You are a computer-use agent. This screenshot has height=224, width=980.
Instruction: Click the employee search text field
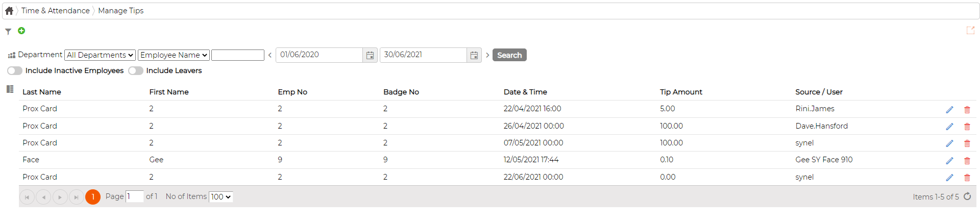(x=238, y=55)
